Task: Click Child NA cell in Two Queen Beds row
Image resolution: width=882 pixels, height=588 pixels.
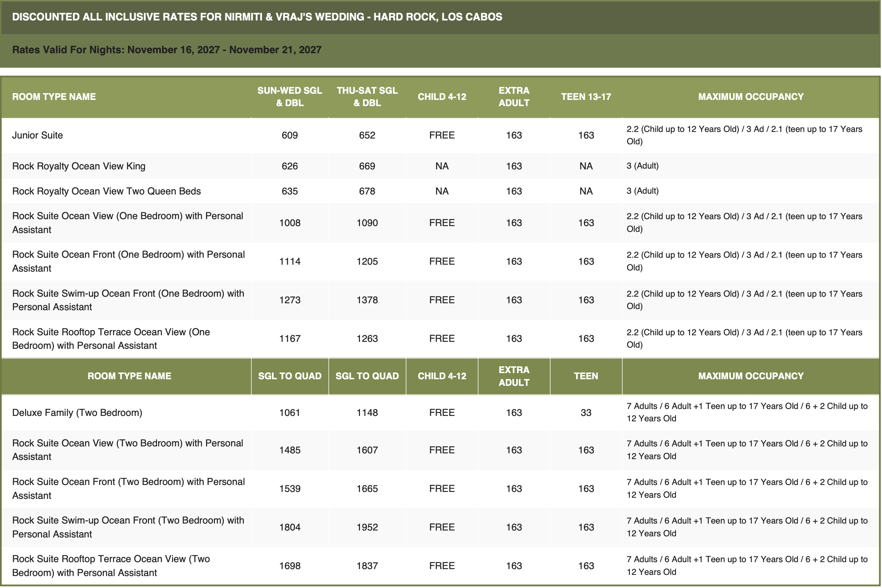Action: [x=442, y=191]
